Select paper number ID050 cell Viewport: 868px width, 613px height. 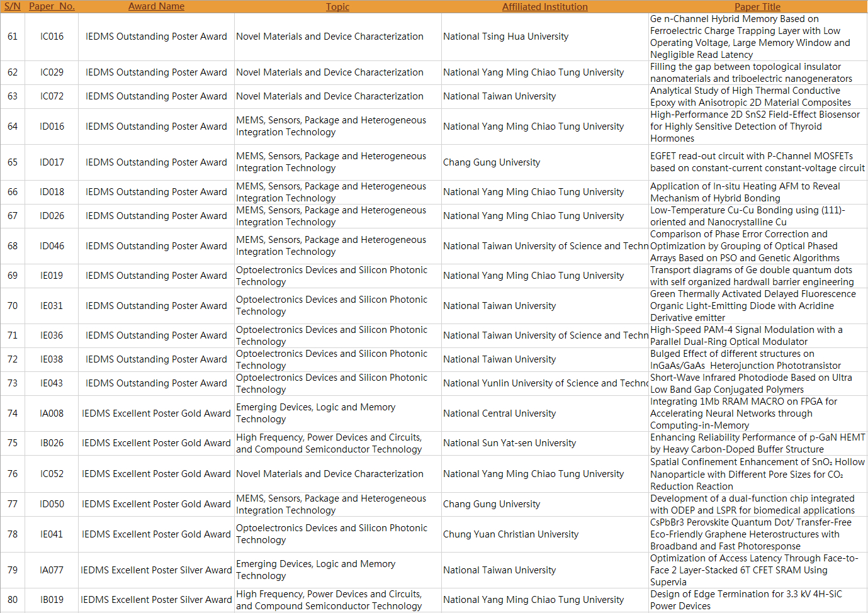click(52, 504)
